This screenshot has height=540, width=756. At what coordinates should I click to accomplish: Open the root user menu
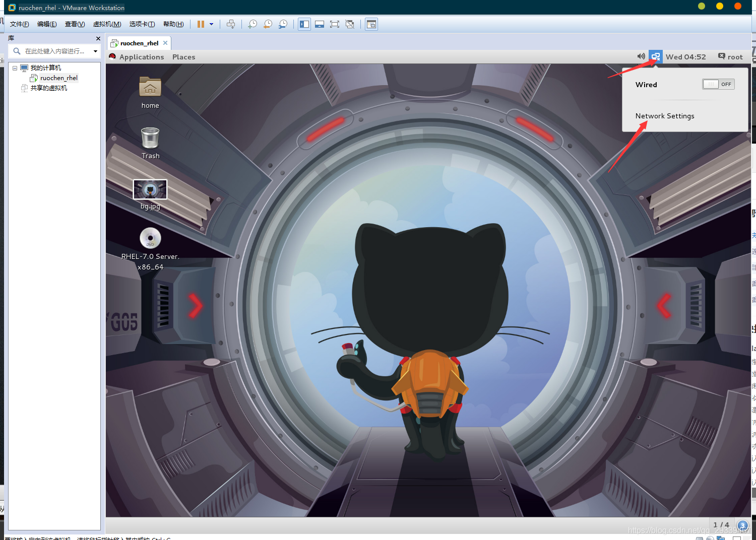[x=731, y=57]
